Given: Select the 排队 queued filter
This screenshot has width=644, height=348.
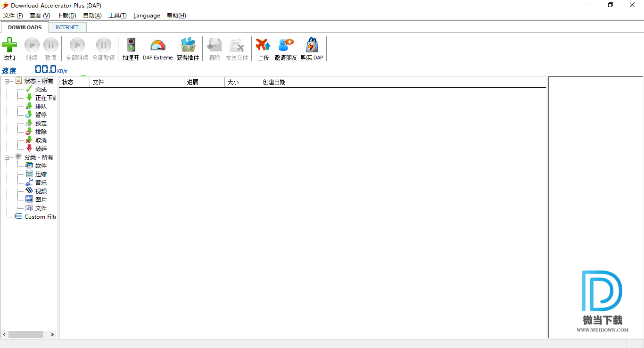Looking at the screenshot, I should (41, 107).
